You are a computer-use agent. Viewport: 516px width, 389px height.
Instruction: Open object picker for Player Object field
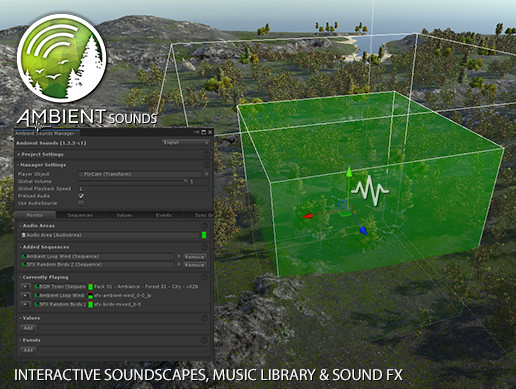point(206,174)
